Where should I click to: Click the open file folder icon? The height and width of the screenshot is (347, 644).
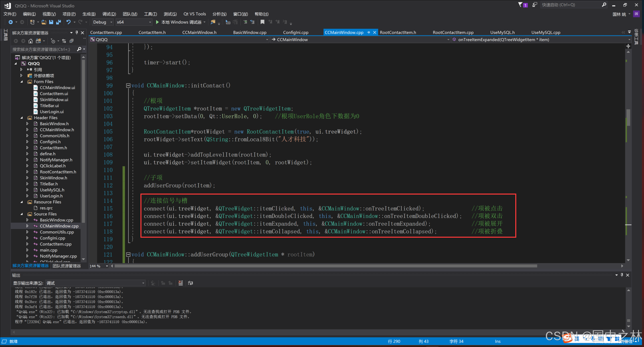[x=44, y=22]
